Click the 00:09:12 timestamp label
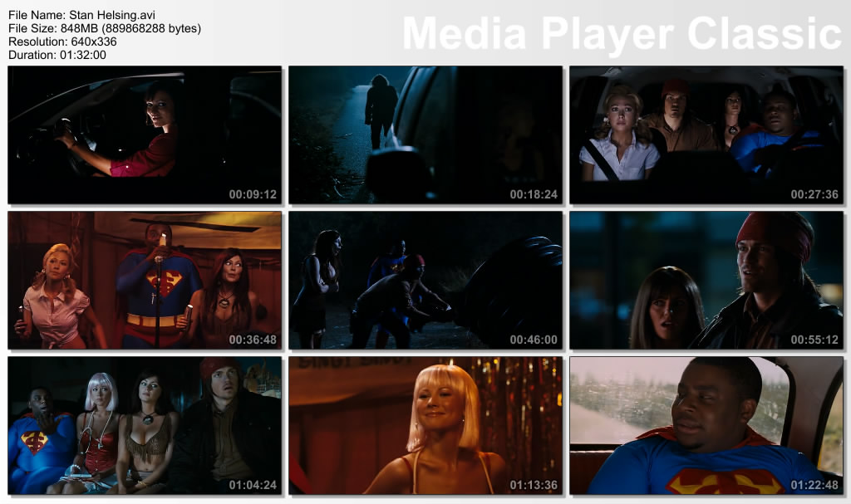This screenshot has height=504, width=851. click(253, 194)
